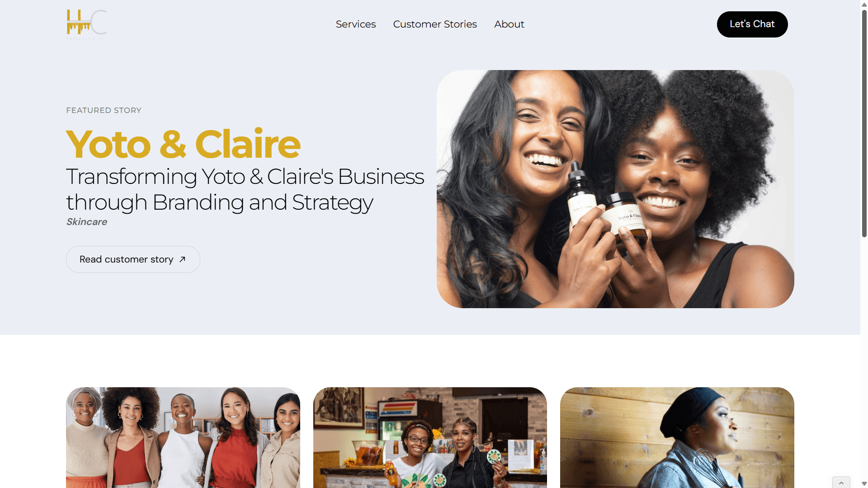Image resolution: width=868 pixels, height=488 pixels.
Task: Click the Transforming Yoto & Claire's Business subtitle
Action: point(245,189)
